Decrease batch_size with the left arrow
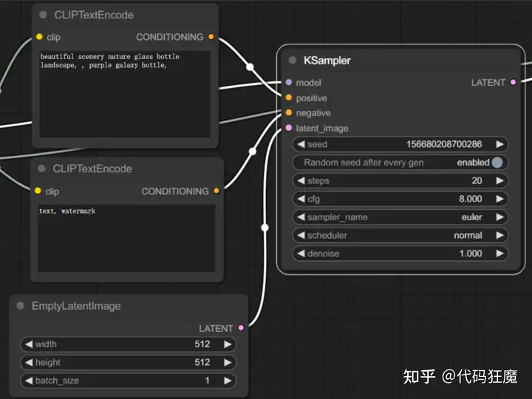The height and width of the screenshot is (399, 532). pos(29,381)
